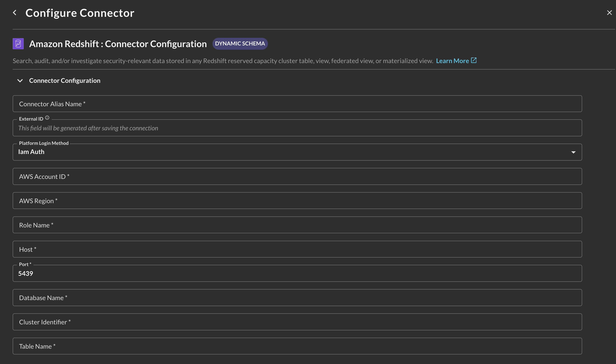Screen dimensions: 616x364
Task: Click the Amazon Redshift : Connector Configuration heading
Action: point(118,44)
